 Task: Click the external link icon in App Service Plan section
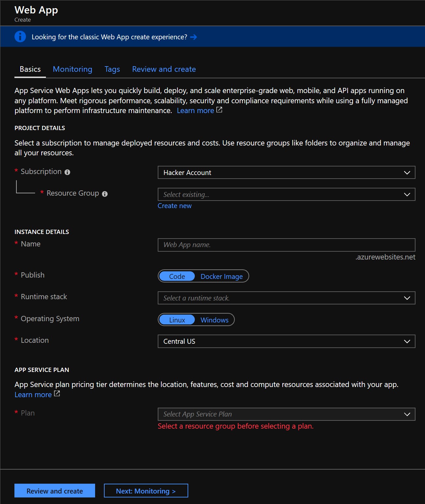point(57,394)
